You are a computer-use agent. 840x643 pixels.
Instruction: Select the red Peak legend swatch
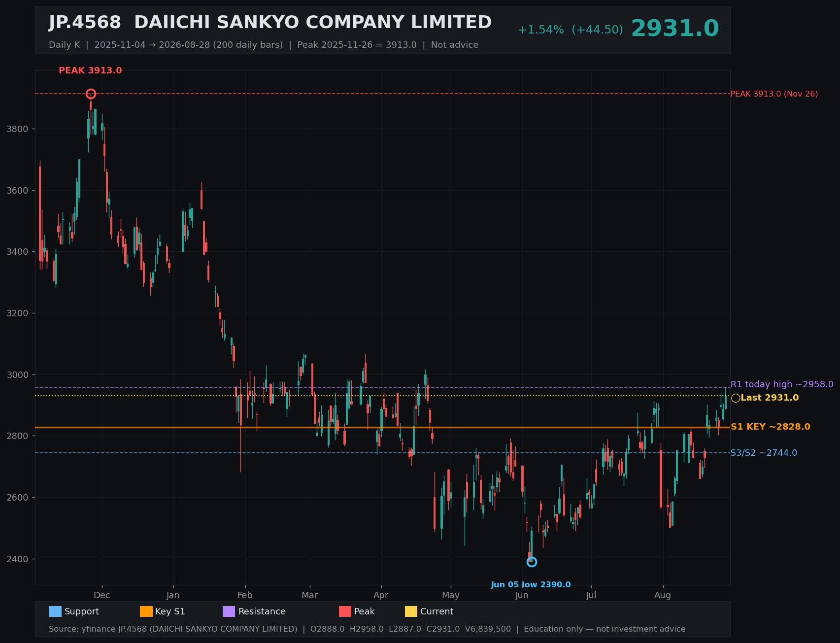click(345, 611)
